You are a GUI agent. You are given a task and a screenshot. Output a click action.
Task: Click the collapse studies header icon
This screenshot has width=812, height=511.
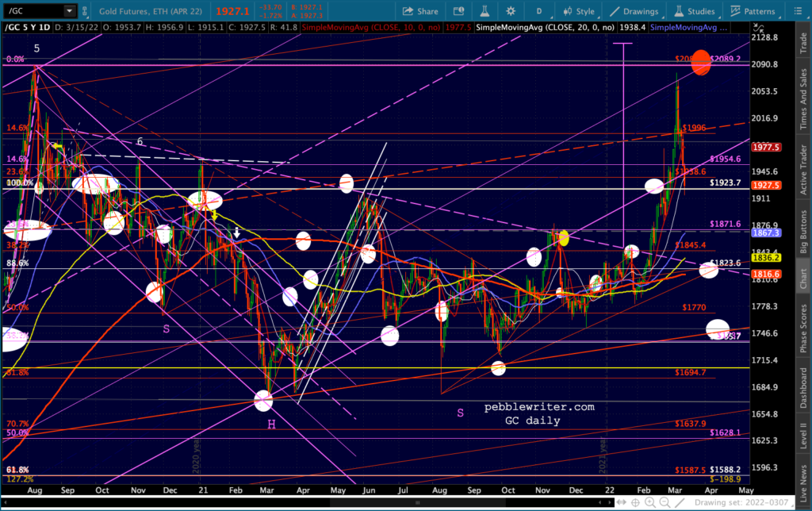758,28
